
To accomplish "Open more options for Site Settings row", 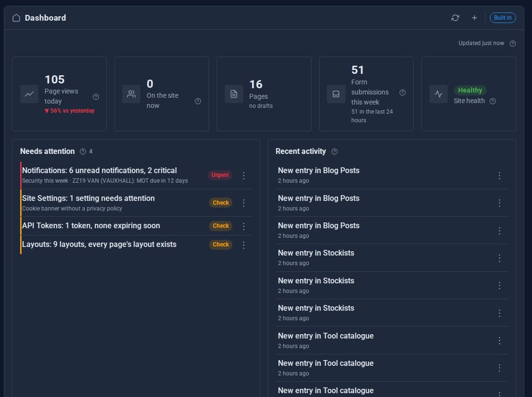I will [243, 203].
